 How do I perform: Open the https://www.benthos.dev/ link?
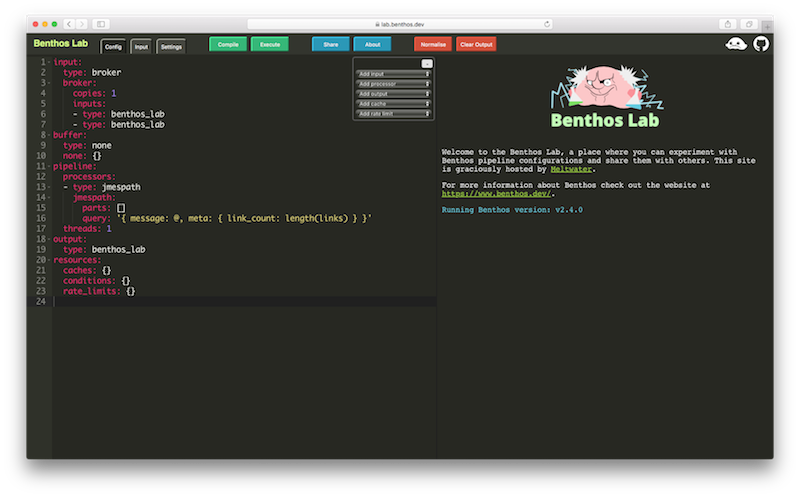click(x=496, y=194)
